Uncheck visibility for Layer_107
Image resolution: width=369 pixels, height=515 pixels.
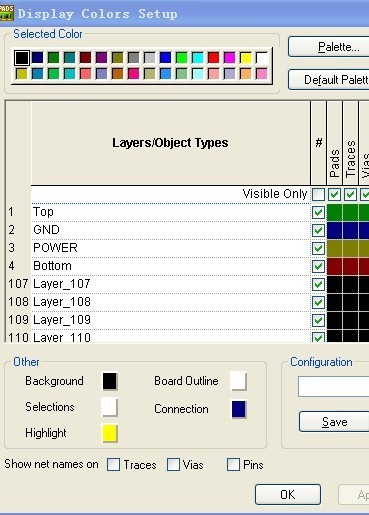(318, 284)
